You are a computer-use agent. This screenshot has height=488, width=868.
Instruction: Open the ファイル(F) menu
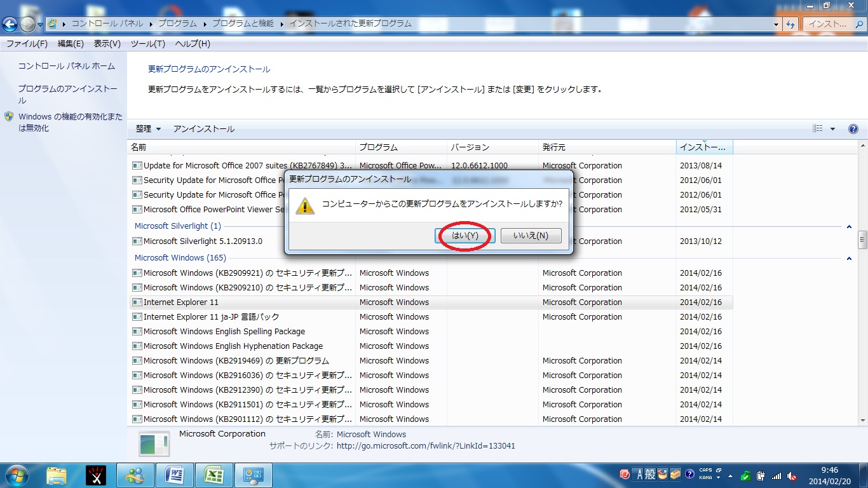(x=27, y=44)
